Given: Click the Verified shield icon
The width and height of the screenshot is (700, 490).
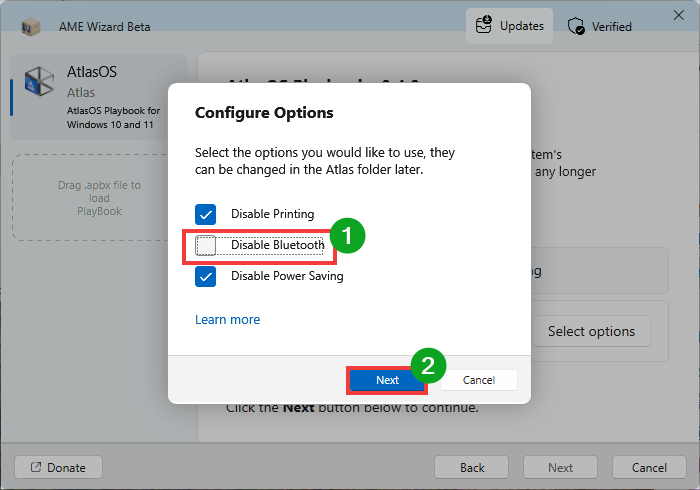Looking at the screenshot, I should [576, 26].
